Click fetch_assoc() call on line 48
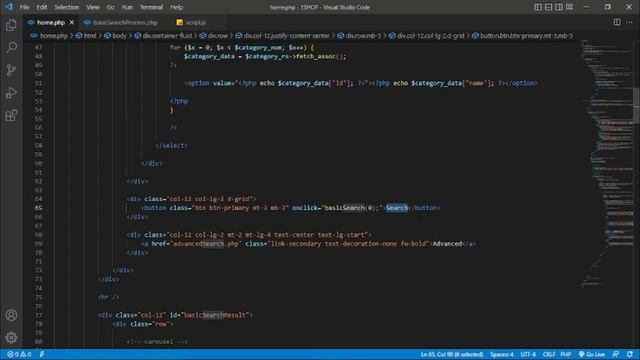640x360 pixels. coord(321,56)
